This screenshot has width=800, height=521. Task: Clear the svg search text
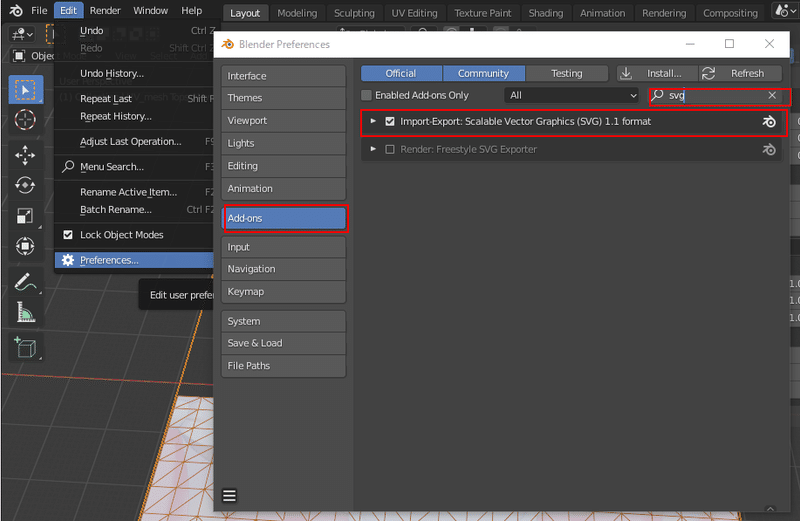coord(772,95)
